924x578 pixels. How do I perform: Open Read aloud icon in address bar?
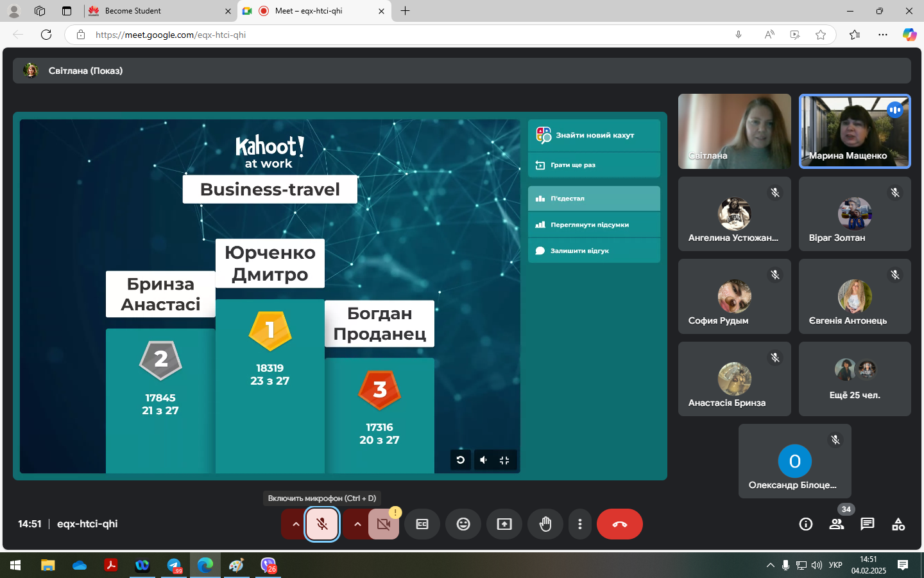769,35
